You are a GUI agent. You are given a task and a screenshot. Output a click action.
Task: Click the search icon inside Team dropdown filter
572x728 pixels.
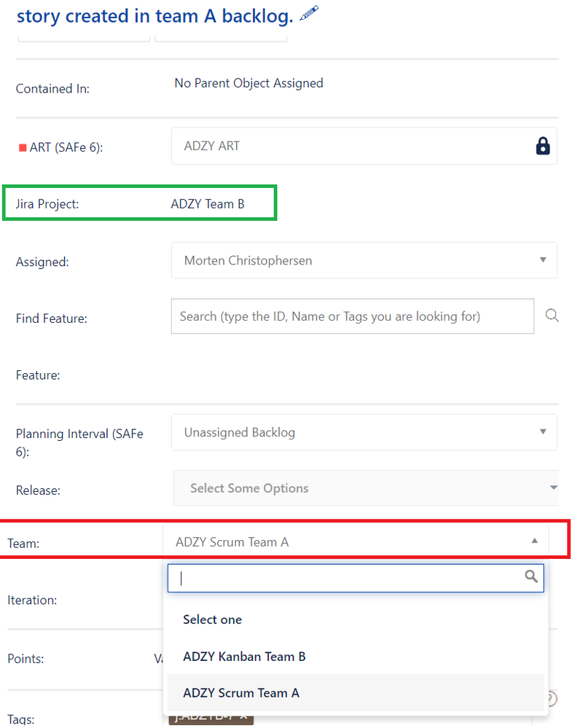531,576
